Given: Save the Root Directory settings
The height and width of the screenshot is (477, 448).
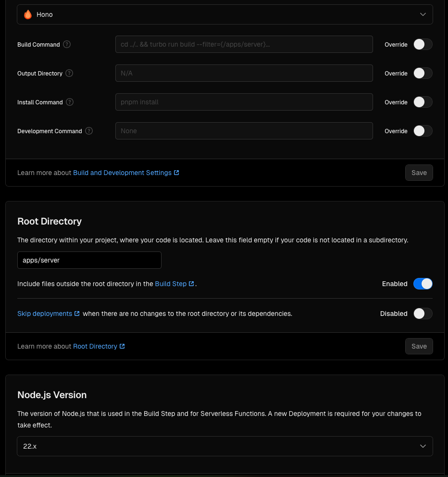Looking at the screenshot, I should tap(419, 346).
